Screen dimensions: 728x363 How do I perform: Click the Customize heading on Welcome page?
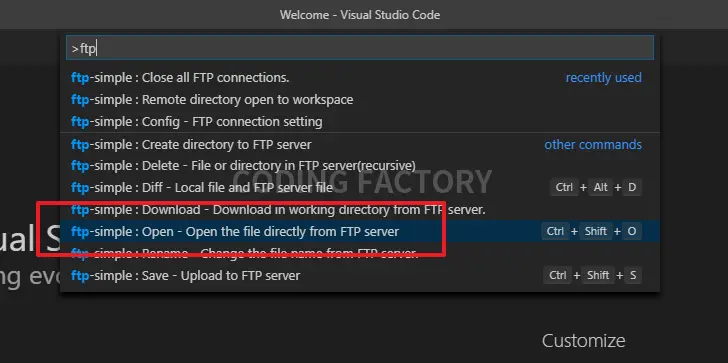[x=584, y=341]
